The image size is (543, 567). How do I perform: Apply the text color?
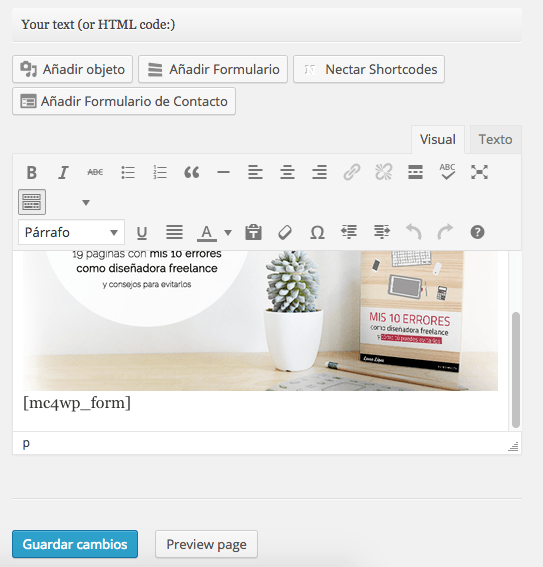click(x=207, y=233)
